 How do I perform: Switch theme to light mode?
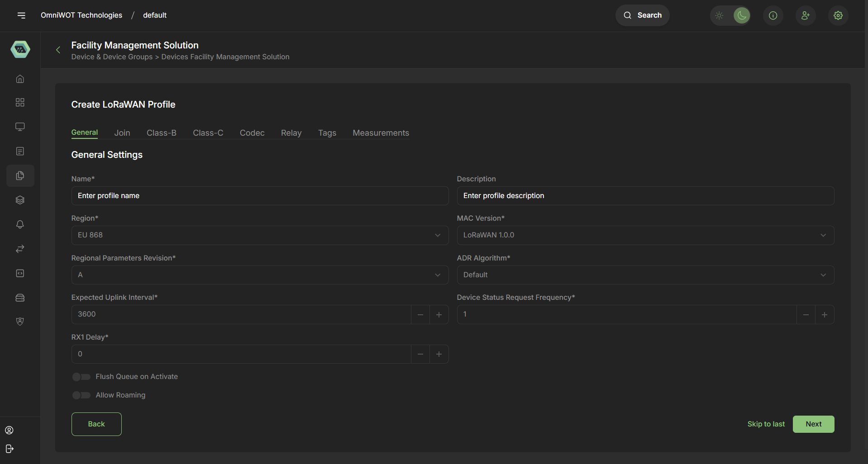(x=719, y=15)
